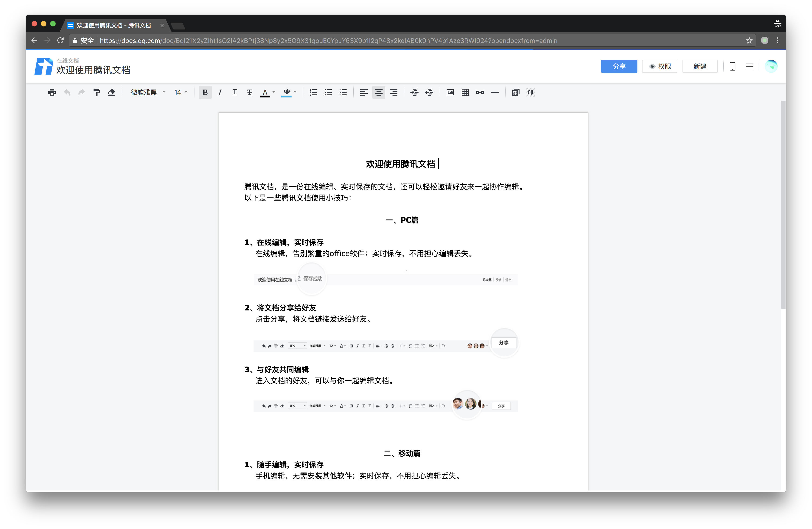Insert an image into the document
The height and width of the screenshot is (529, 812).
(450, 92)
